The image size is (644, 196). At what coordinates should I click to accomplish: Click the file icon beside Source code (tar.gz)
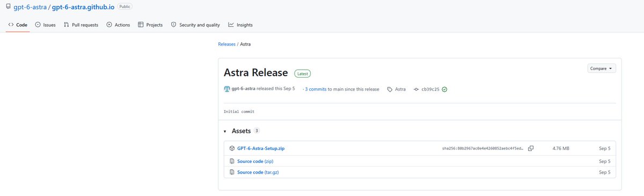tap(232, 172)
